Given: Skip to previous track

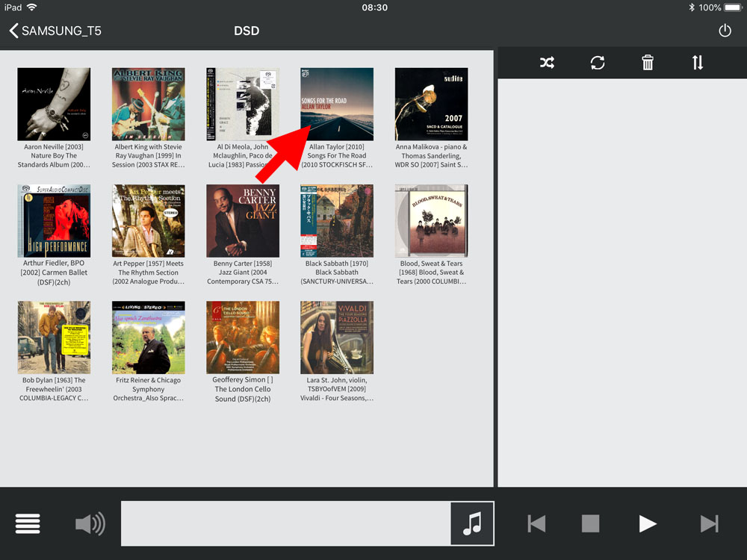Looking at the screenshot, I should click(x=536, y=523).
